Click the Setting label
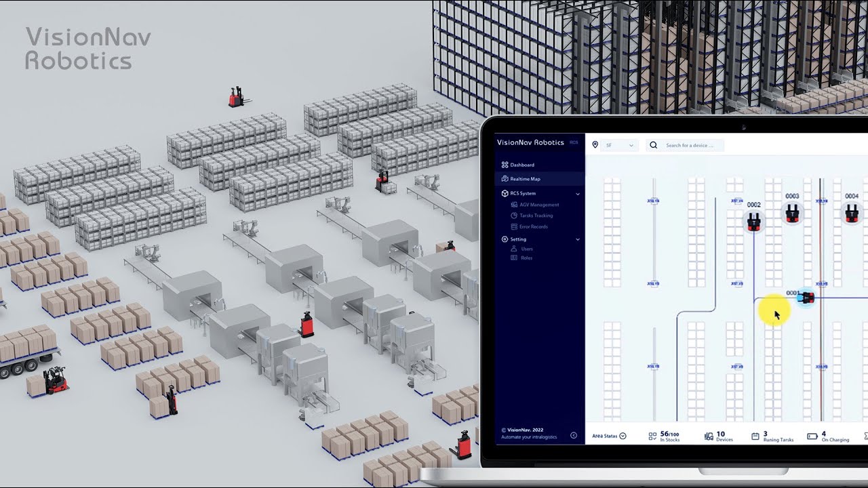 click(518, 239)
